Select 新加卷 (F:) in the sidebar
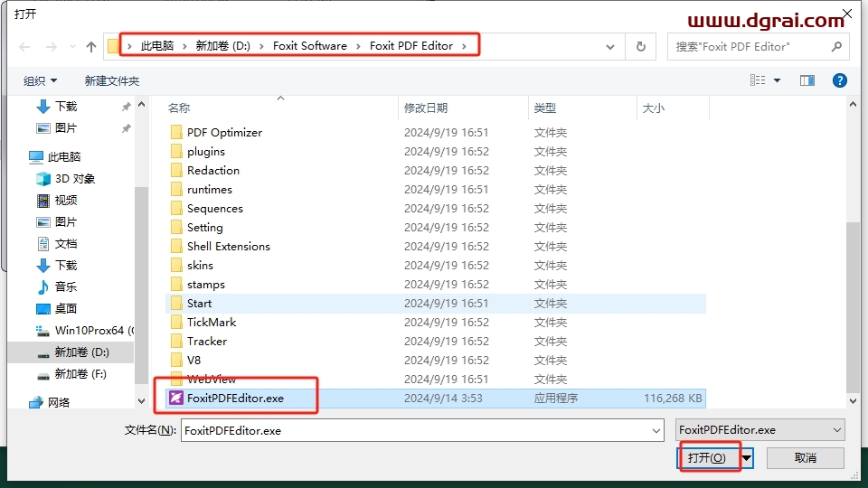Viewport: 868px width, 488px height. click(80, 374)
